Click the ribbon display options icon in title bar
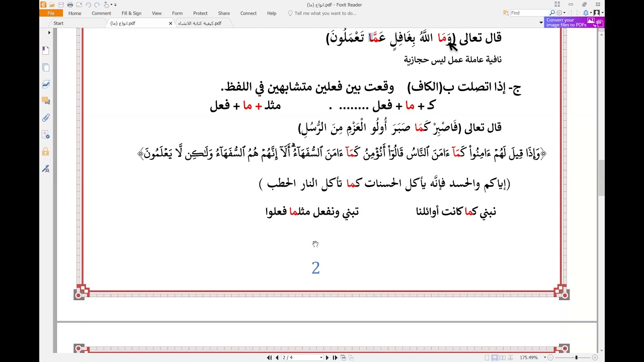 [x=557, y=5]
